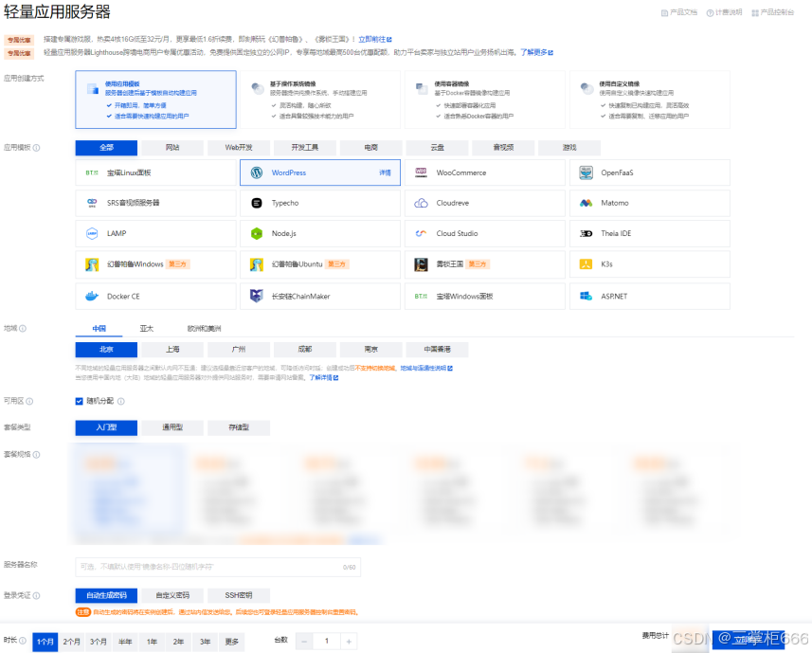The width and height of the screenshot is (812, 653).
Task: Select the Cloudreve cloud icon
Action: [421, 203]
